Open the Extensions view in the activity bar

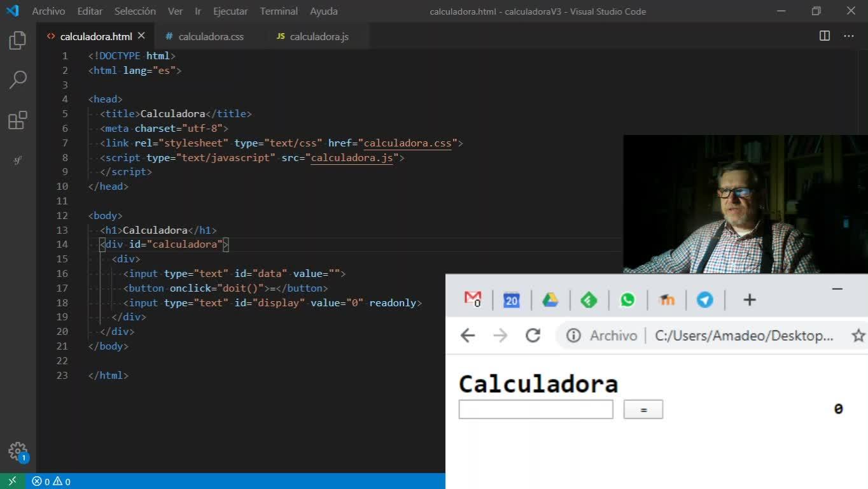(18, 120)
